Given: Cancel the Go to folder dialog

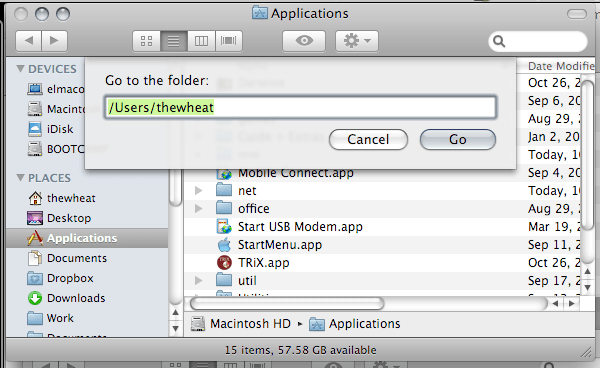Looking at the screenshot, I should [x=368, y=139].
